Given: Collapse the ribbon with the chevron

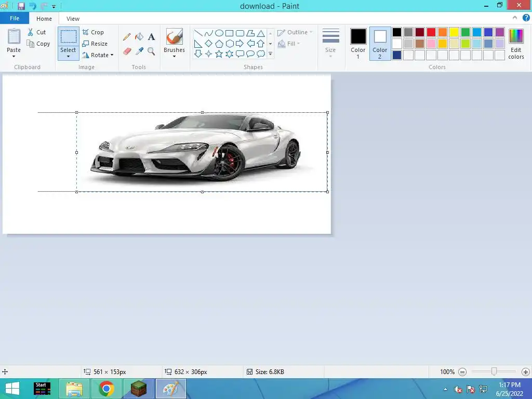Looking at the screenshot, I should 515,18.
